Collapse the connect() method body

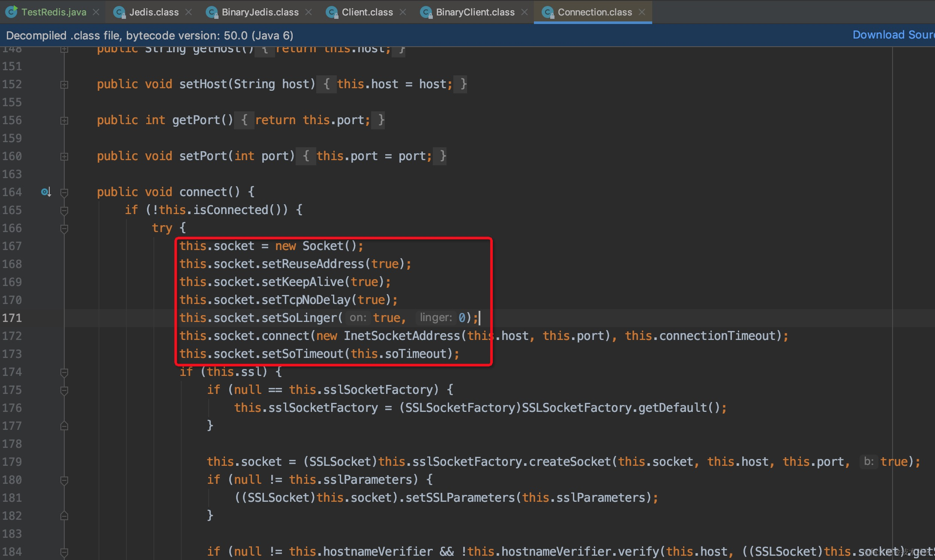pos(64,192)
